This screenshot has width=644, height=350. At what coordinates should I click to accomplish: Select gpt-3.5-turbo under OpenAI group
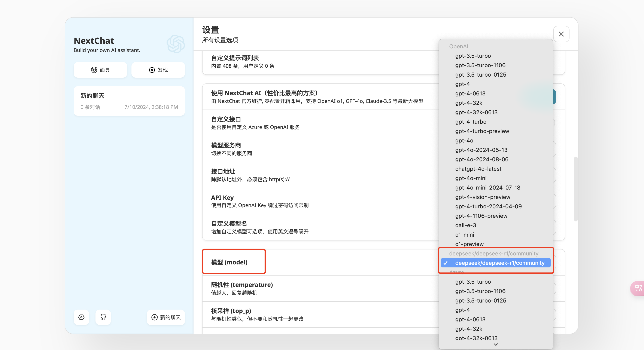tap(496, 56)
